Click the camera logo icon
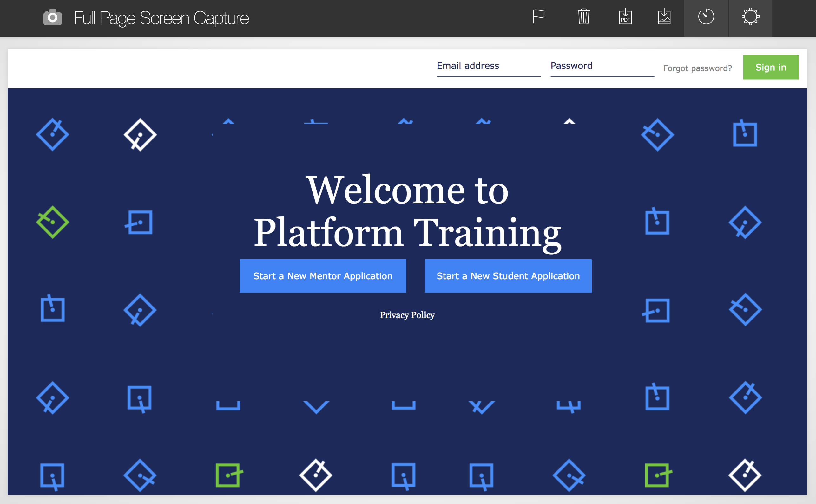 52,17
